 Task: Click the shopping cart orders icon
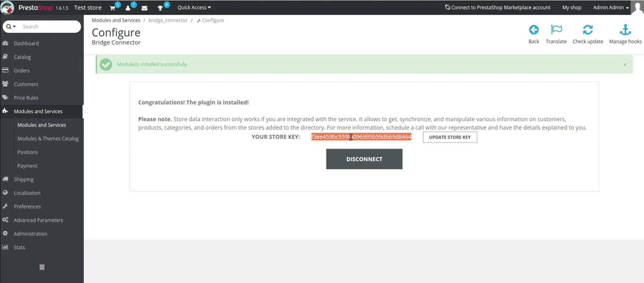point(113,8)
